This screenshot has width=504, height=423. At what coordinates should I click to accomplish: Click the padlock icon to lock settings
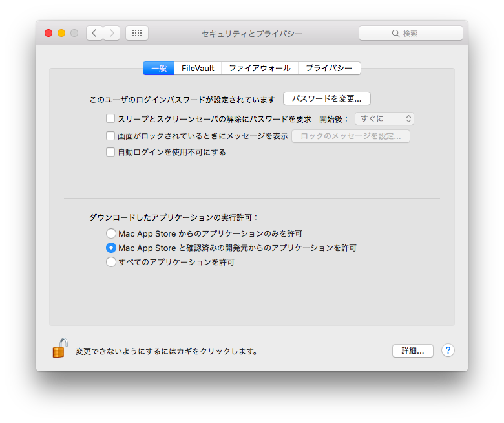click(60, 348)
